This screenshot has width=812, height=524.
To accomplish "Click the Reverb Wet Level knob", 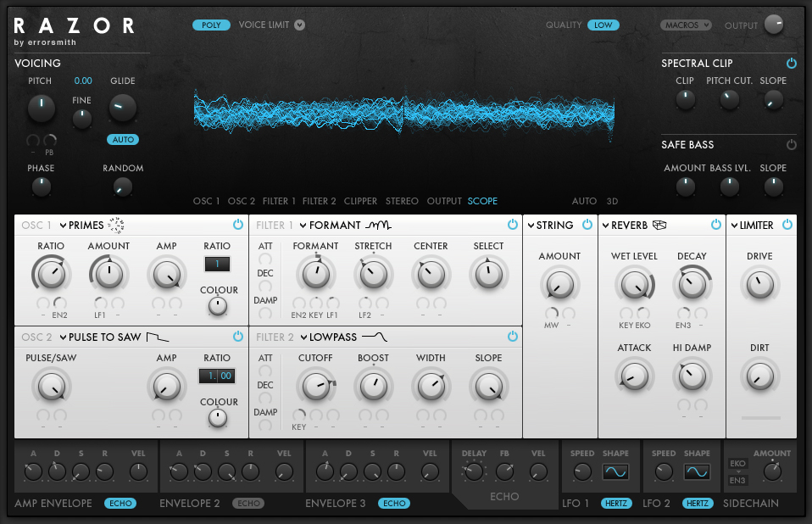I will [x=634, y=284].
